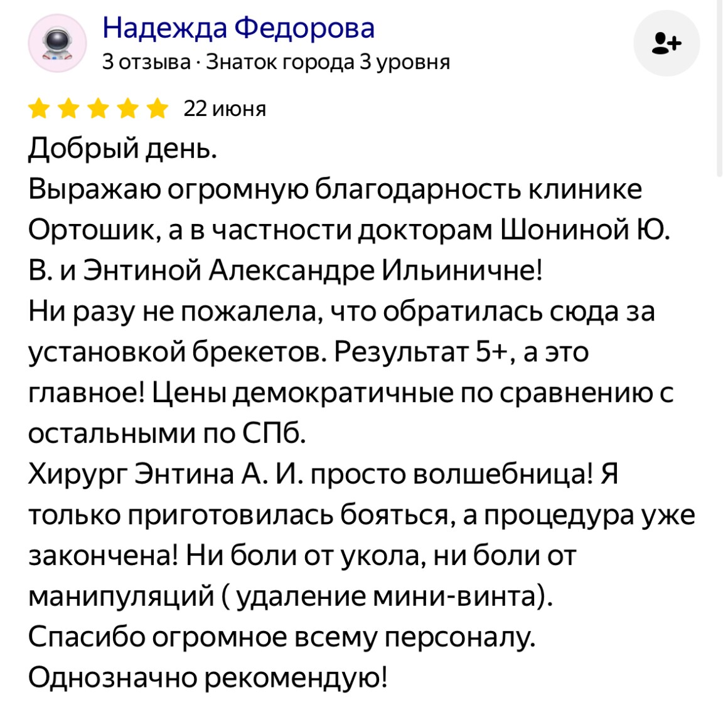The height and width of the screenshot is (710, 728).
Task: Click the '3 отзыва' review count text
Action: click(x=147, y=61)
